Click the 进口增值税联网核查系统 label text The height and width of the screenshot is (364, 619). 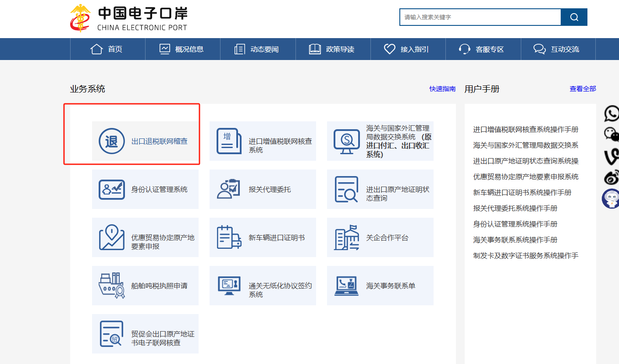tap(281, 145)
